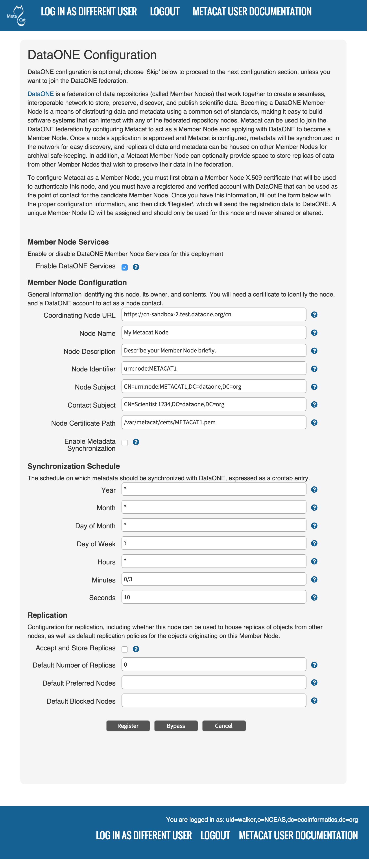This screenshot has height=868, width=369.
Task: Follow the DataONE hyperlink in the description
Action: pyautogui.click(x=41, y=94)
